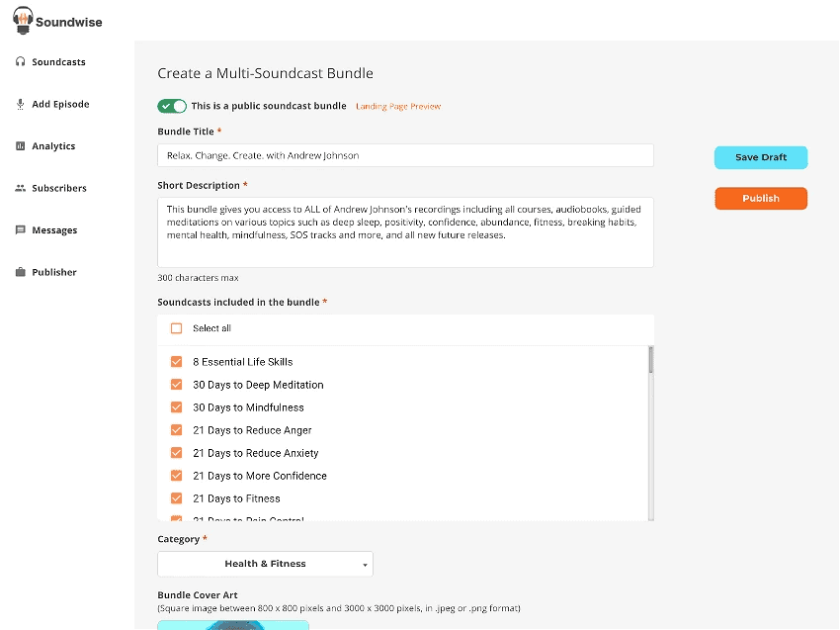
Task: Open the Landing Page Preview link
Action: tap(398, 107)
